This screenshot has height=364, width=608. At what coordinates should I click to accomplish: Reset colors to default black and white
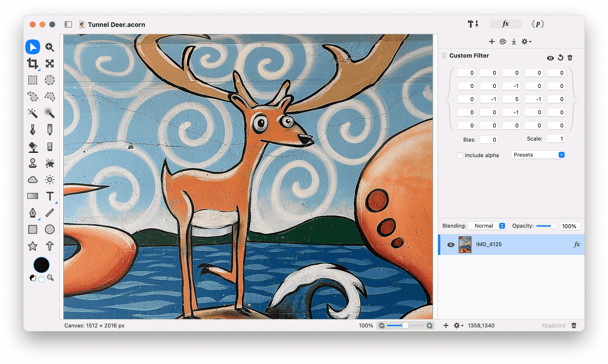pyautogui.click(x=33, y=278)
